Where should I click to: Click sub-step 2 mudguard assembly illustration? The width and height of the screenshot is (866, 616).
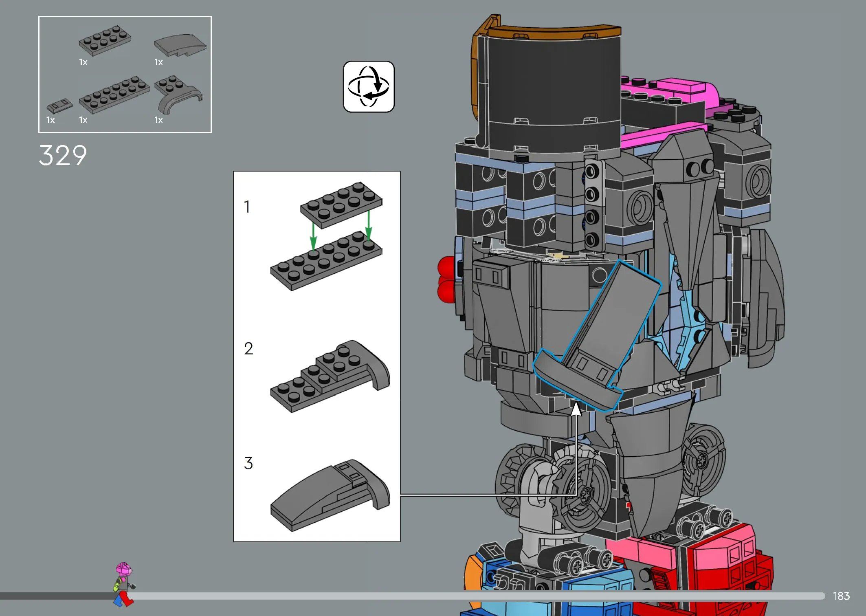coord(330,376)
